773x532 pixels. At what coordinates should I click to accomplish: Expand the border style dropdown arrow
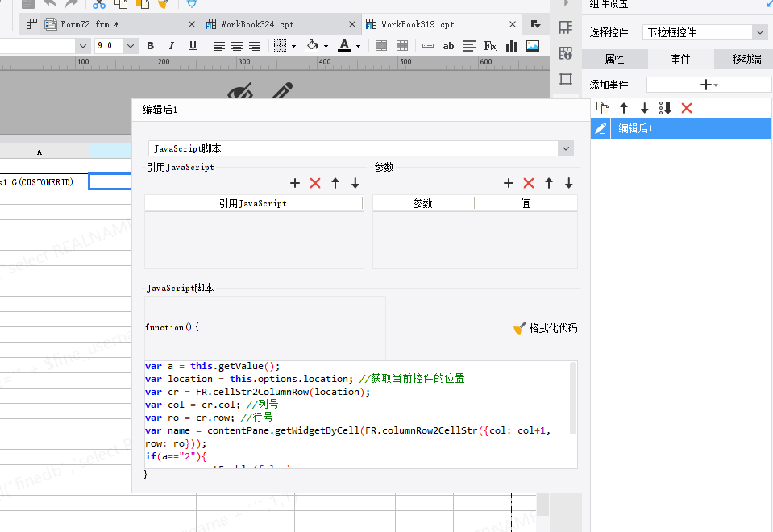click(294, 46)
